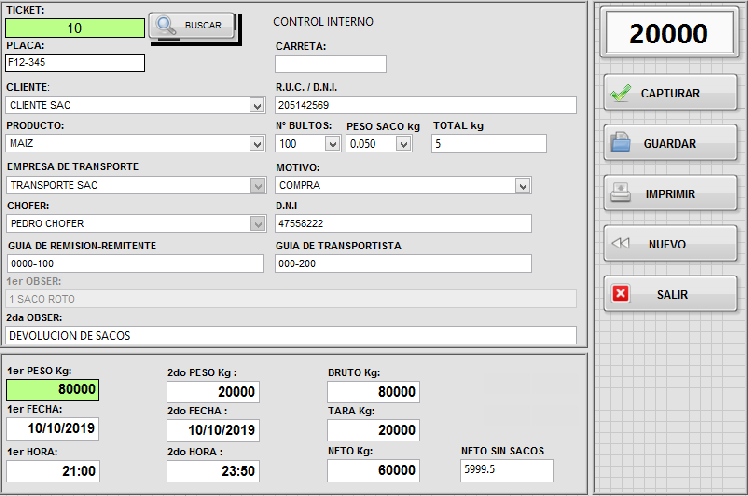The image size is (748, 496).
Task: Focus the 2da Obser text field
Action: [x=290, y=335]
